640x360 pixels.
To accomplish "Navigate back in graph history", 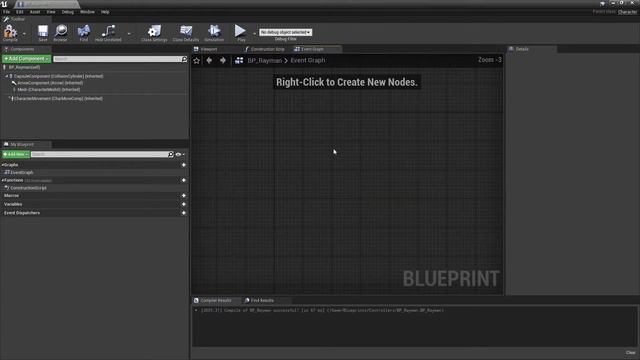I will 209,60.
